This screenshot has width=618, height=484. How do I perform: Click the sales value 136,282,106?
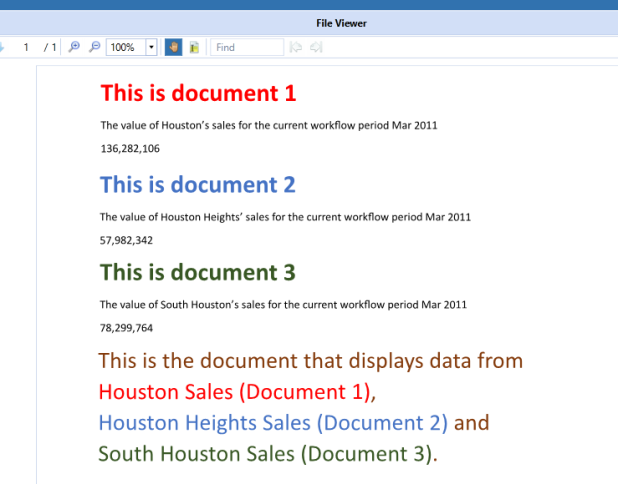point(130,148)
